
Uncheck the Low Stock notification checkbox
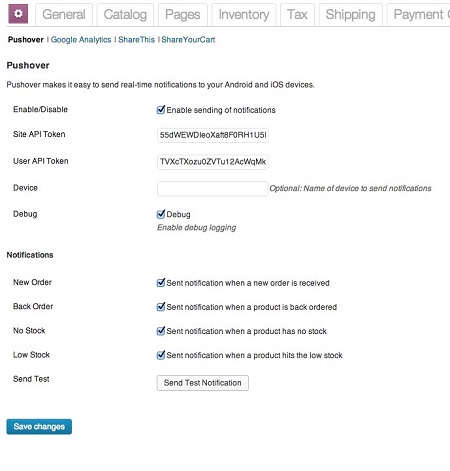pos(161,355)
